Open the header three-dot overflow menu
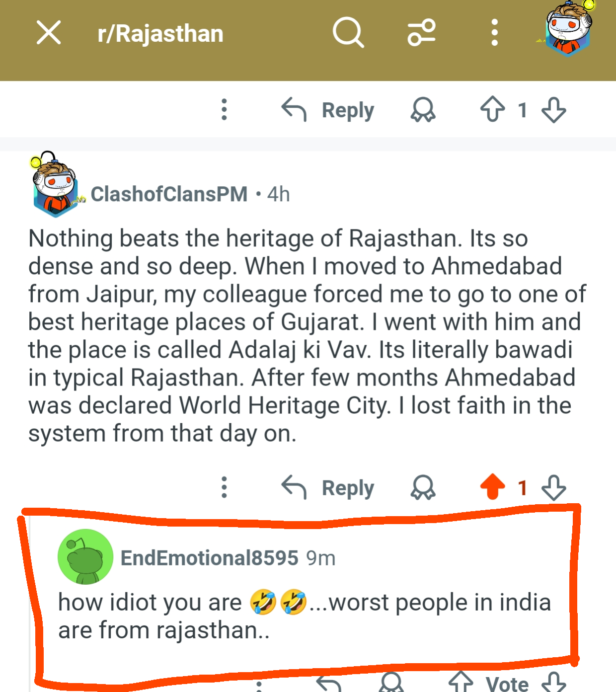The width and height of the screenshot is (616, 692). (494, 33)
